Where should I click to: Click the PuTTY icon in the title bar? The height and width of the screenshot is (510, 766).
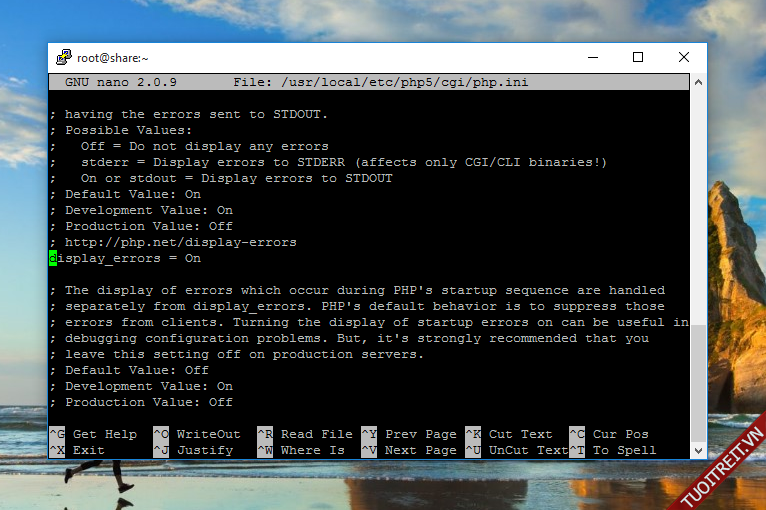(63, 58)
